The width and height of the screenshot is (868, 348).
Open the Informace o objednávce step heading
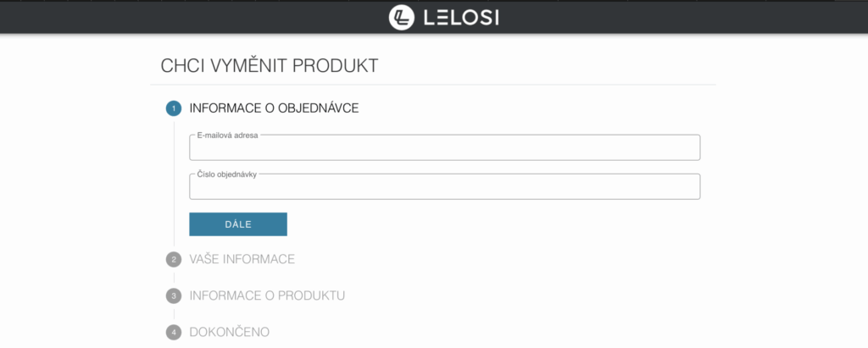point(274,108)
